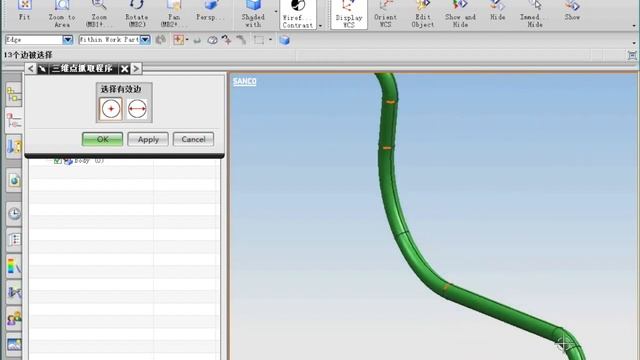
Task: Apply Shaded with Edges rendering
Action: (x=253, y=13)
